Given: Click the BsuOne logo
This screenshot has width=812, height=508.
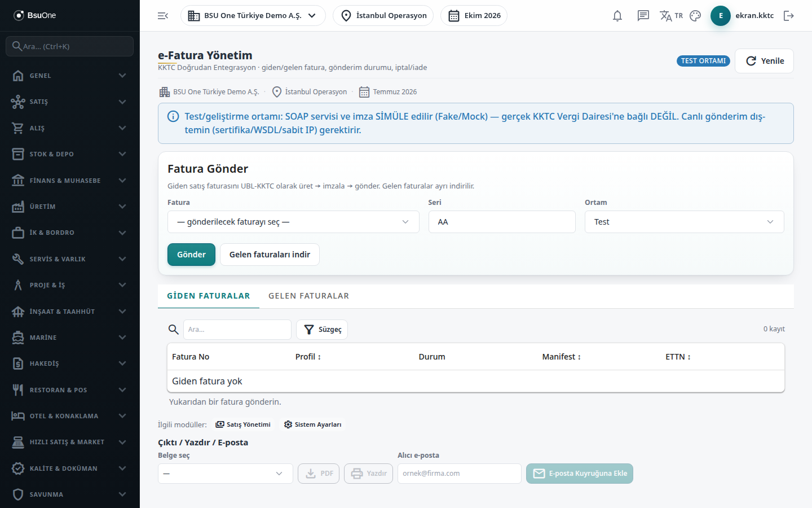Looking at the screenshot, I should (x=35, y=15).
